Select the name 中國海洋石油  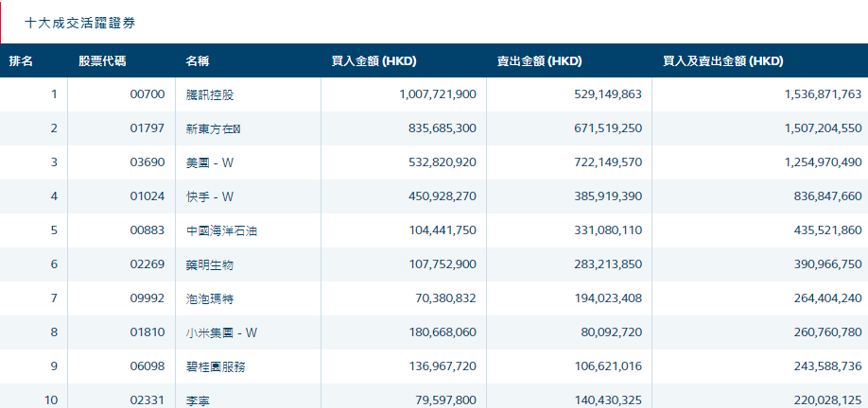(x=221, y=230)
